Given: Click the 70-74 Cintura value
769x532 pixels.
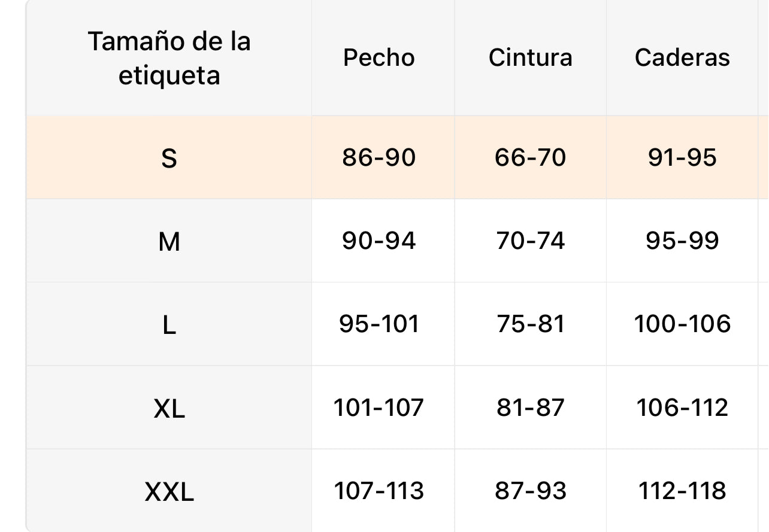Looking at the screenshot, I should (530, 241).
